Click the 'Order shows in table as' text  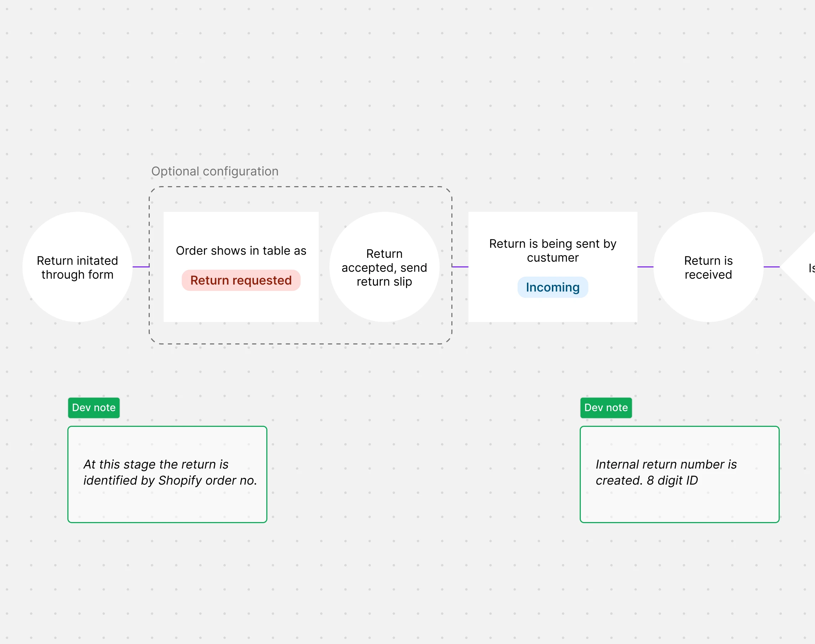click(241, 251)
